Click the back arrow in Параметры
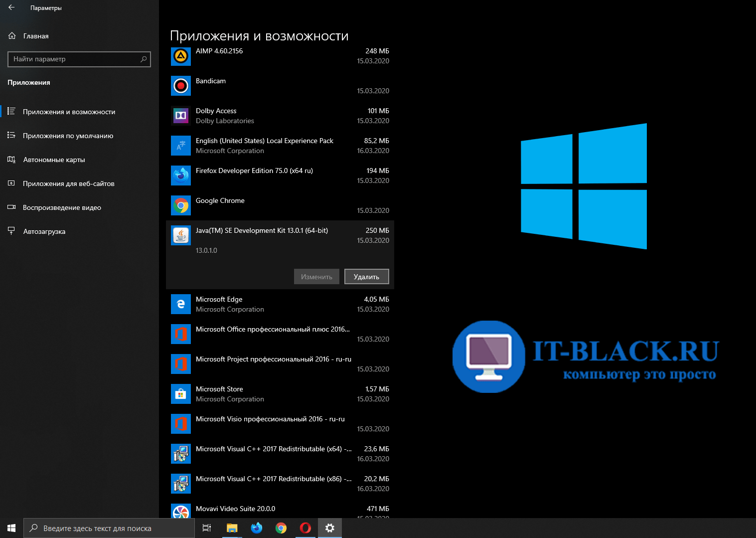Image resolution: width=756 pixels, height=538 pixels. coord(11,7)
